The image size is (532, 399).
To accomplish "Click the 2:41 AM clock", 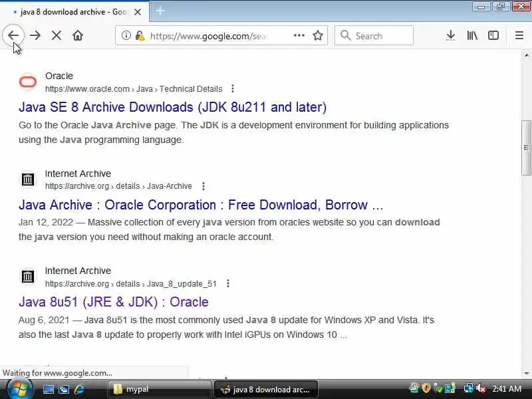I will pos(507,388).
